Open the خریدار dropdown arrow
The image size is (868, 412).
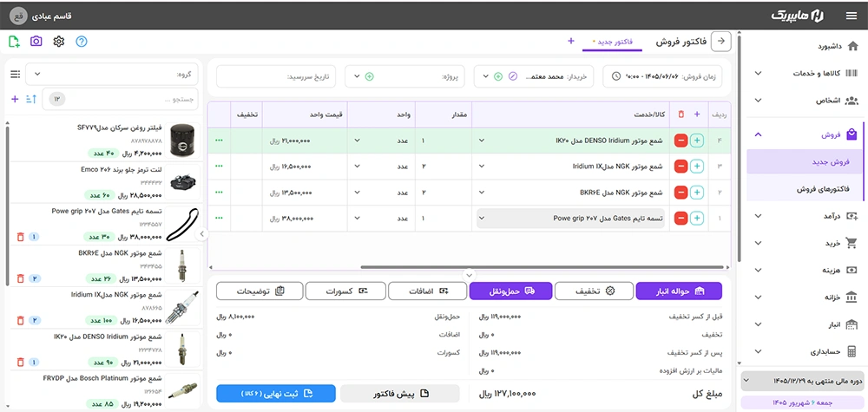point(485,75)
